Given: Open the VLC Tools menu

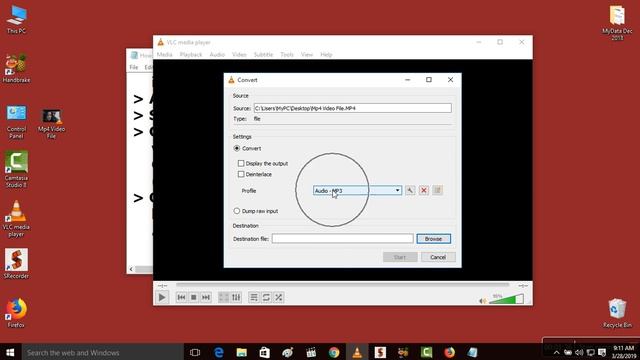Looking at the screenshot, I should point(287,54).
